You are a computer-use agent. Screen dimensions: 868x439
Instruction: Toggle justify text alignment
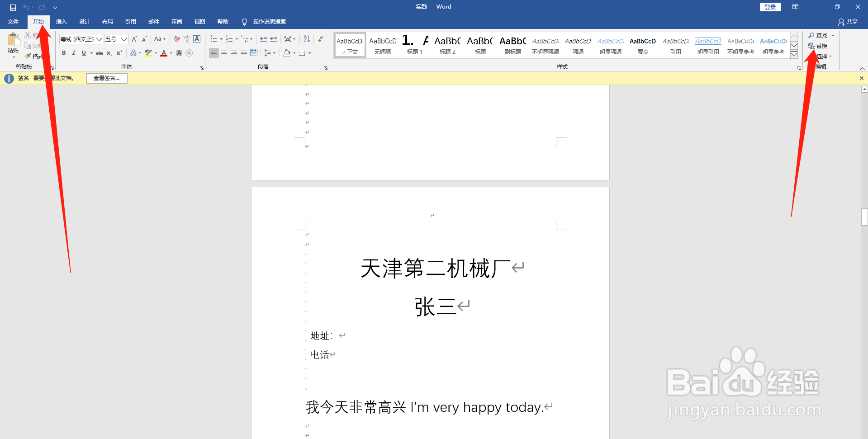(244, 53)
